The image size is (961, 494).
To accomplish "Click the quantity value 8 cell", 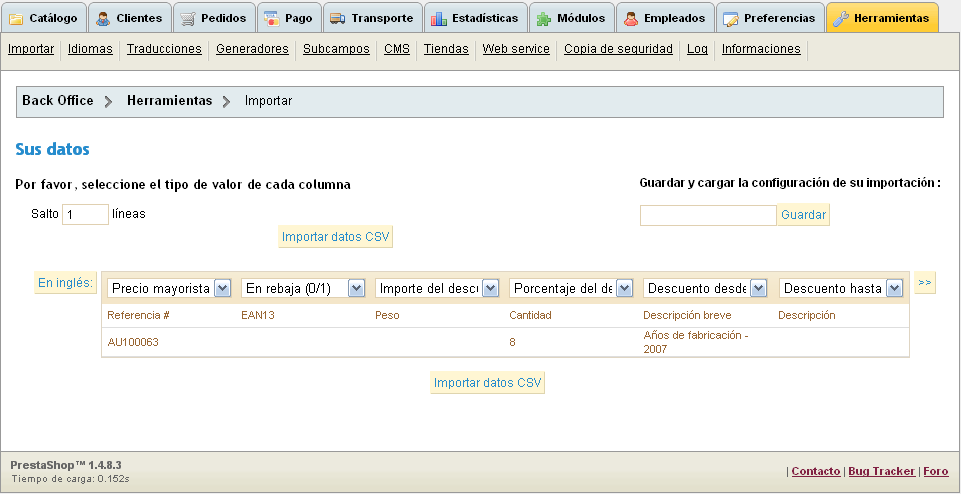I will 512,343.
